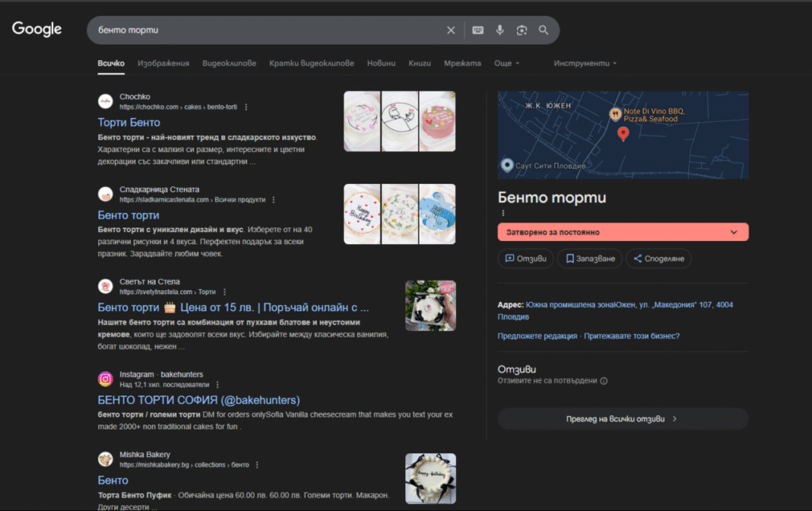
Task: Click the Google logo
Action: 36,29
